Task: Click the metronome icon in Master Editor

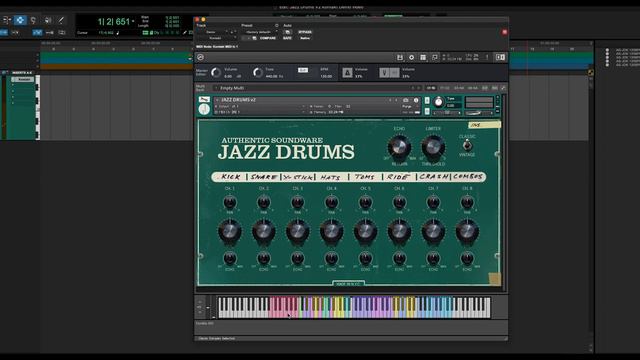Action: (347, 73)
